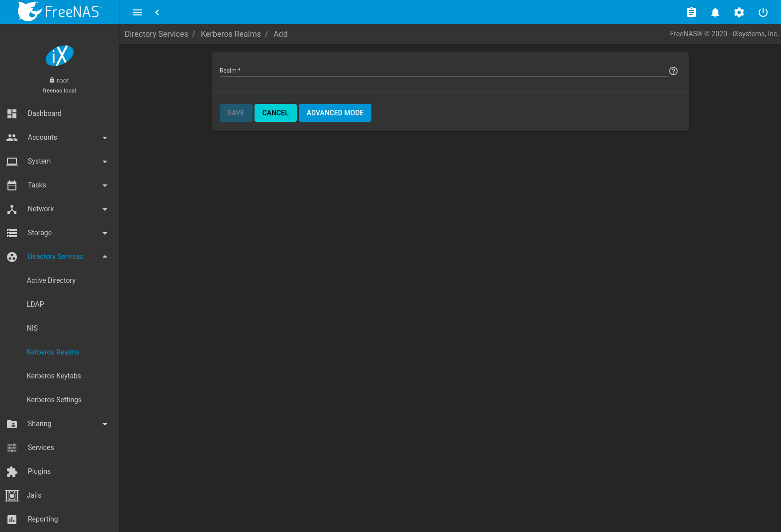Open the Plugins page
This screenshot has width=781, height=532.
coord(39,471)
